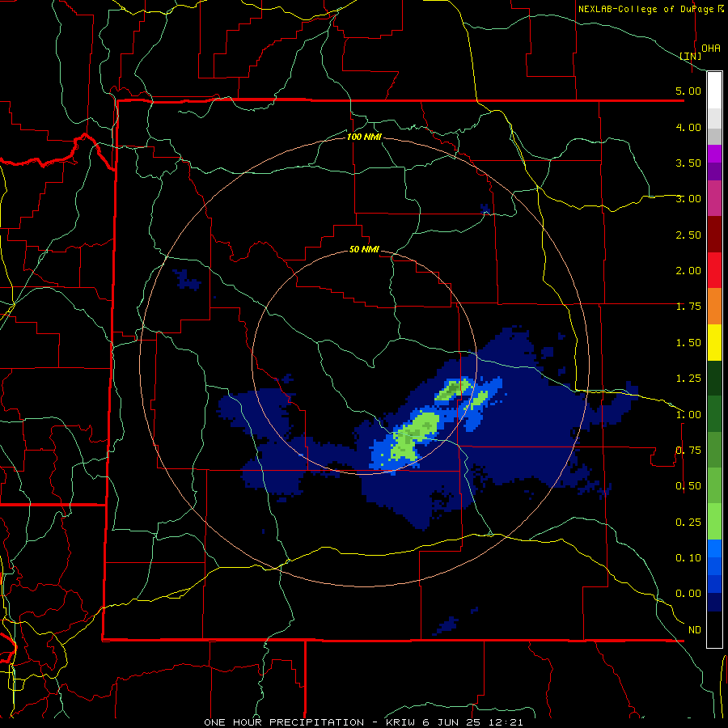
Task: Select the pink legend swatch beside 3.00
Action: [x=714, y=198]
